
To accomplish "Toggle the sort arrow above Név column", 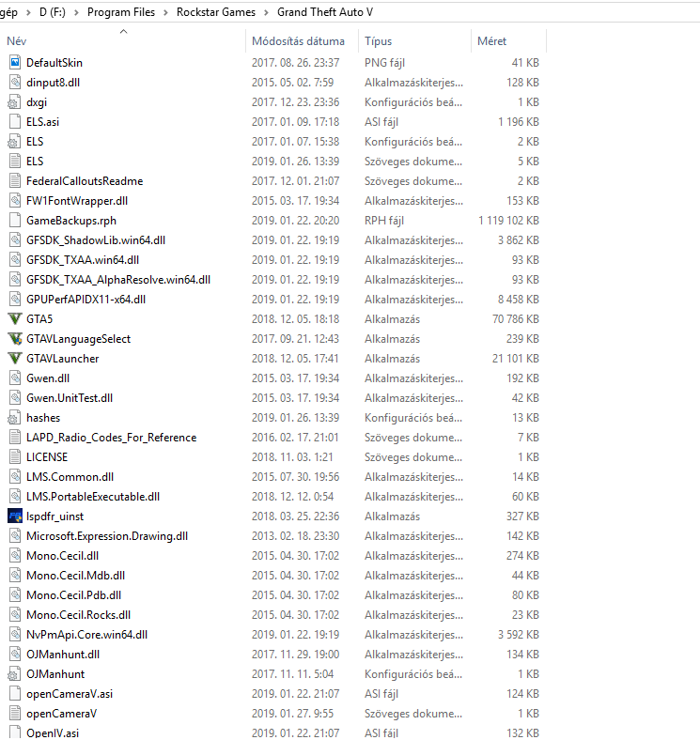I will tap(124, 32).
